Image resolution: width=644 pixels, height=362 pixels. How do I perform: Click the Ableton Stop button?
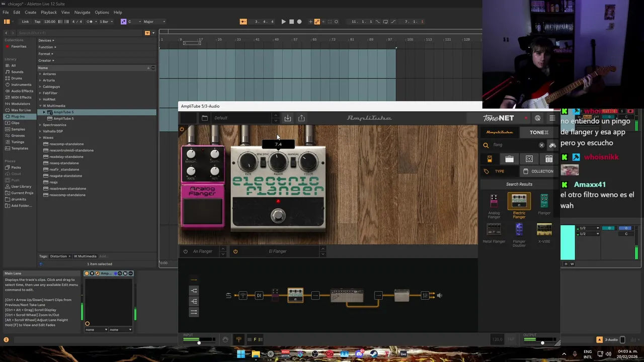tap(291, 22)
